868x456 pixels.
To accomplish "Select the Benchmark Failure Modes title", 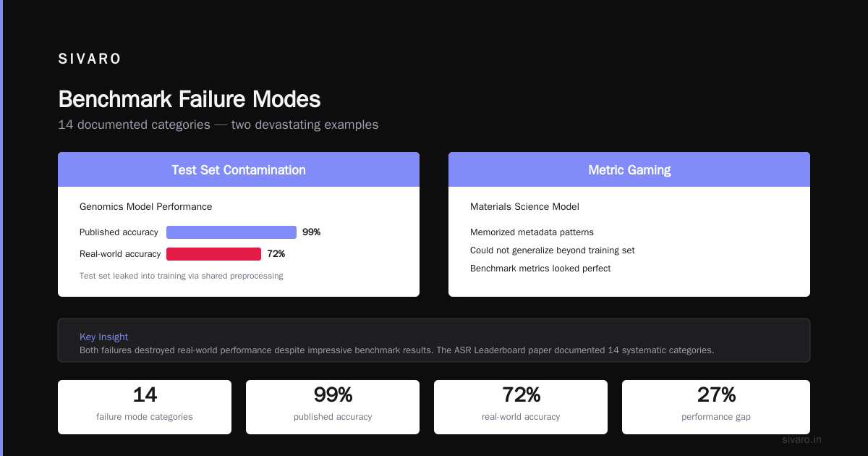I will click(190, 99).
